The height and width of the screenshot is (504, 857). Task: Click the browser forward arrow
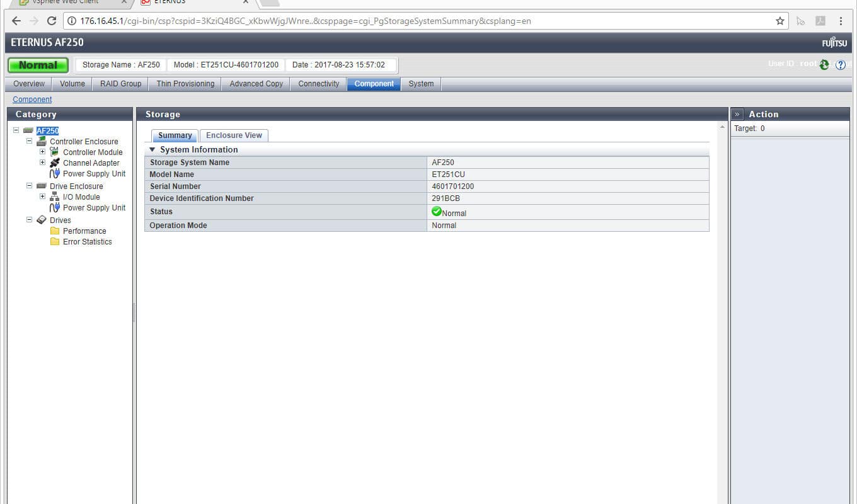click(34, 21)
